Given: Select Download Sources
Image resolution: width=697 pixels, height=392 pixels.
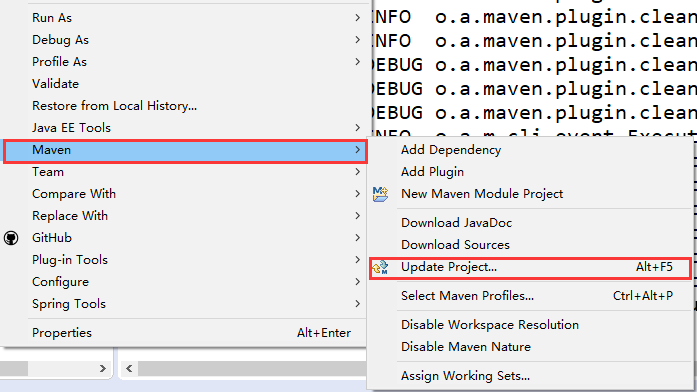Looking at the screenshot, I should pyautogui.click(x=531, y=245).
